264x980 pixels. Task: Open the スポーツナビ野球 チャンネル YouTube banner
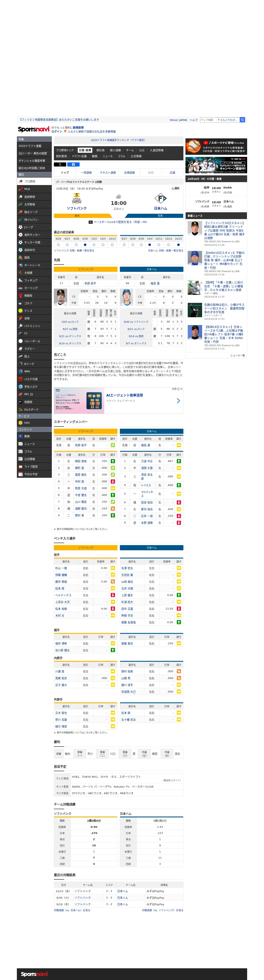click(x=216, y=146)
